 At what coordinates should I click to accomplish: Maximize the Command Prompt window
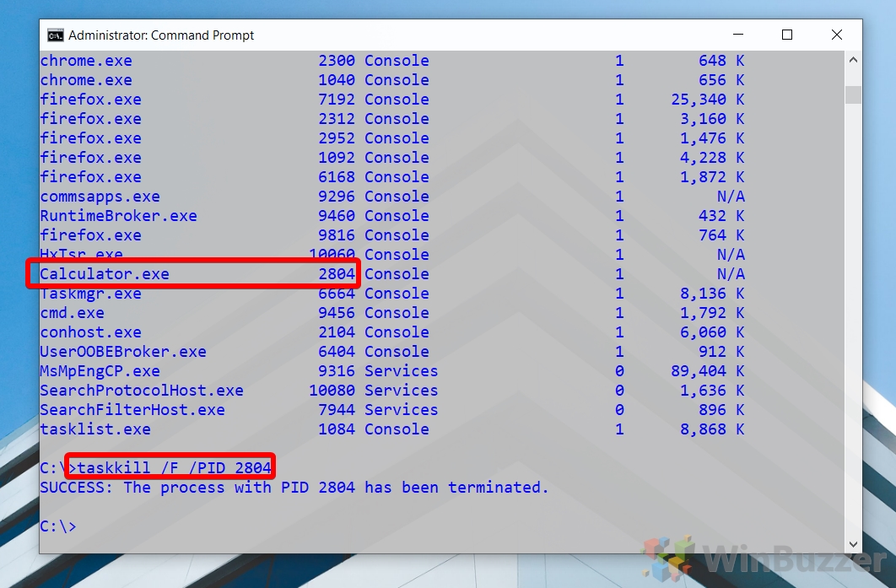click(x=787, y=35)
